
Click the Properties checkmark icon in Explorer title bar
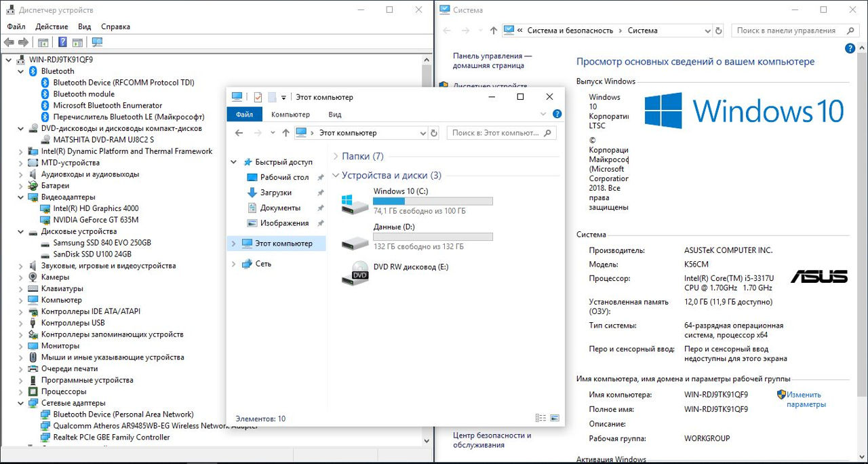pyautogui.click(x=258, y=97)
